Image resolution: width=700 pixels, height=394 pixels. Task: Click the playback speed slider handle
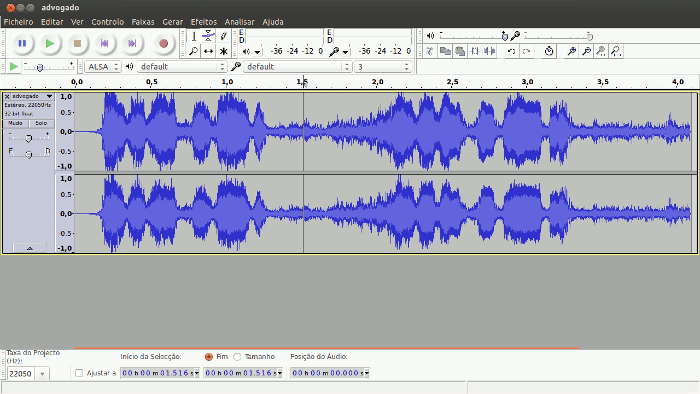[x=40, y=67]
